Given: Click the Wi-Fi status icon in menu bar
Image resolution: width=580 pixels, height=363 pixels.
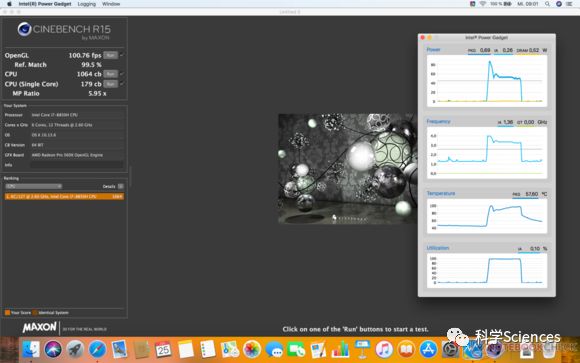Looking at the screenshot, I should click(x=483, y=4).
